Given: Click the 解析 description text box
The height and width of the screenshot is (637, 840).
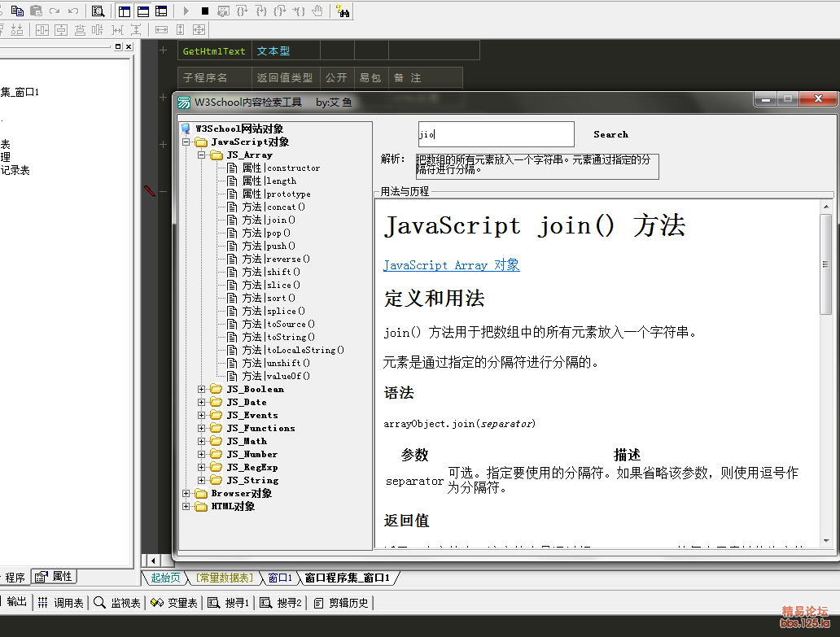Looking at the screenshot, I should (x=537, y=166).
